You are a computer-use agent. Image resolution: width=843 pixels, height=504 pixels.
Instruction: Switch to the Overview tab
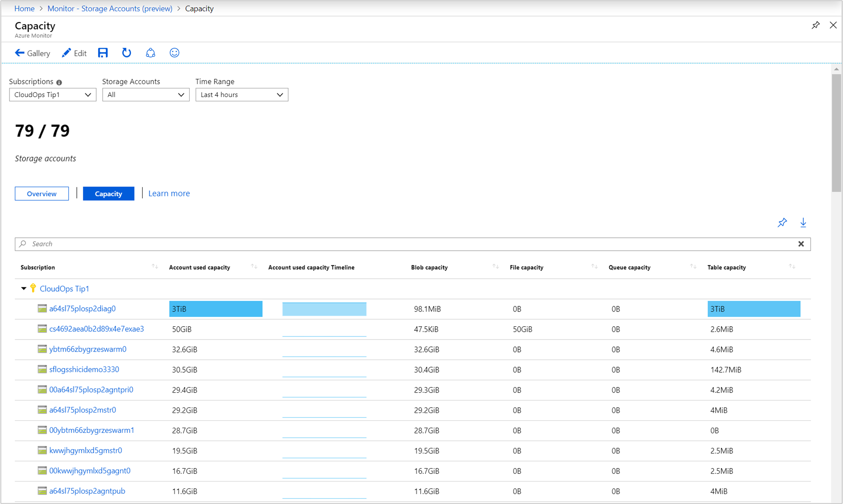click(42, 193)
